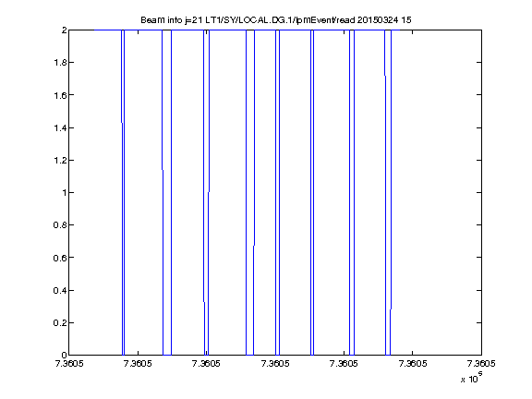Screen dimensions: 532x399
Task: Select the y-axis tick label 0.2
Action: tap(60, 322)
